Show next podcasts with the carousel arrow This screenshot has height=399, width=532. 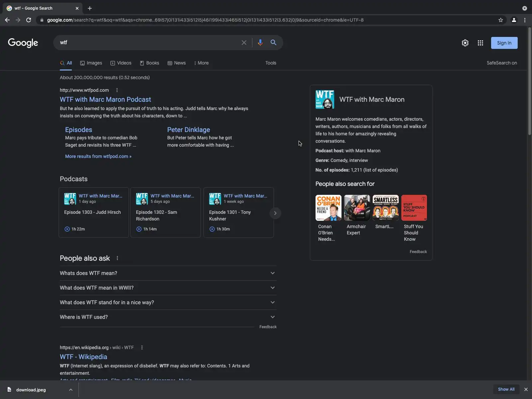[275, 213]
